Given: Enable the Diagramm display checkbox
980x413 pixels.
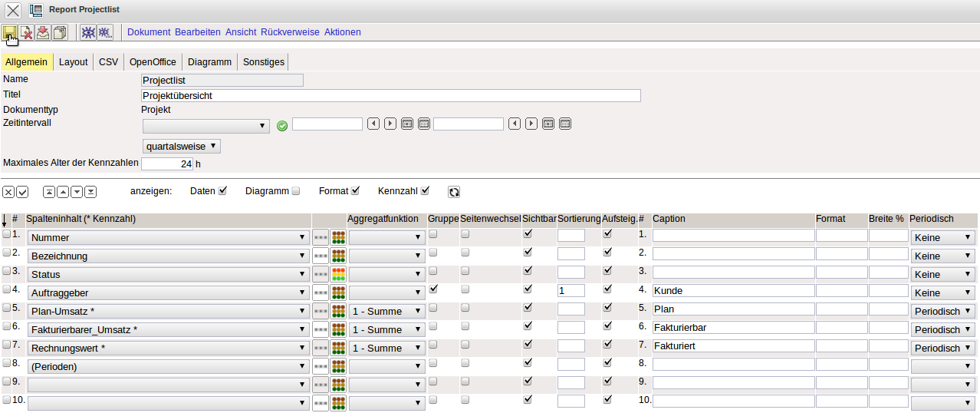Looking at the screenshot, I should pos(296,191).
